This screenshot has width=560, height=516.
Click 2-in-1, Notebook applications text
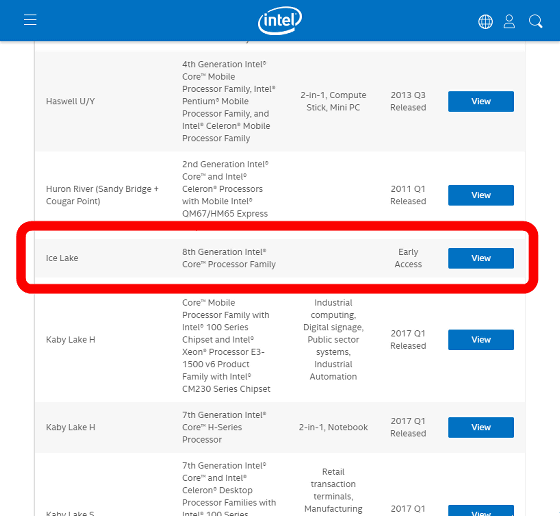333,427
